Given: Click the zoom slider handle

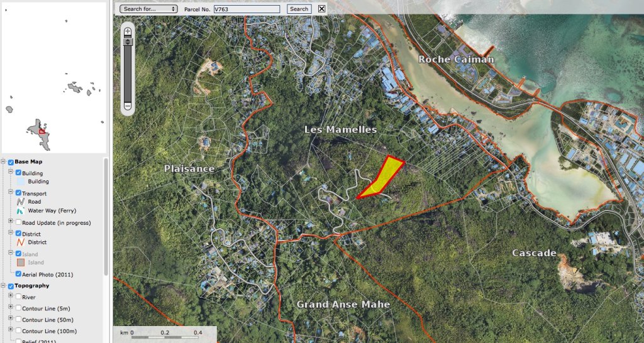Looking at the screenshot, I should (128, 41).
